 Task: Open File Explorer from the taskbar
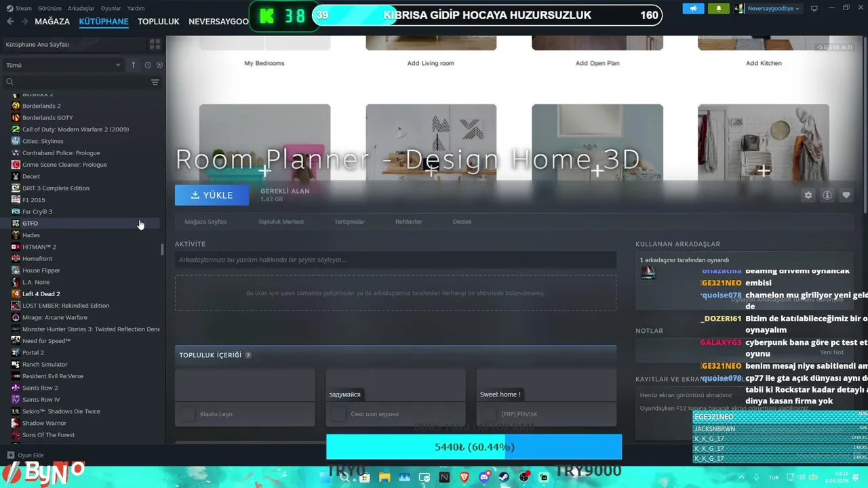(x=384, y=477)
